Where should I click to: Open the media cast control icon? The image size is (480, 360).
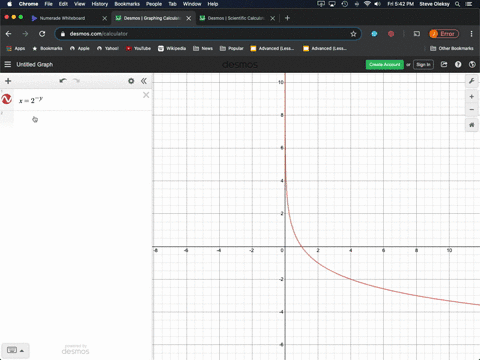[x=417, y=34]
